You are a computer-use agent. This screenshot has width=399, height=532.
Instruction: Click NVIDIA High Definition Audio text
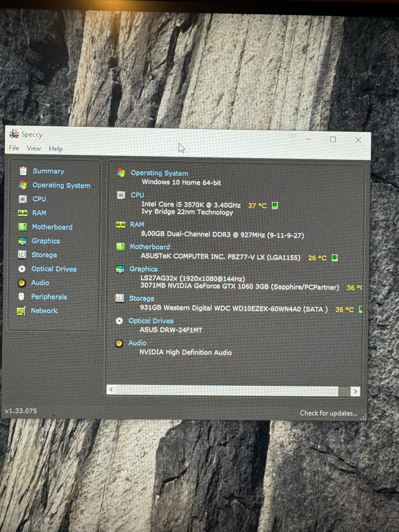click(185, 352)
